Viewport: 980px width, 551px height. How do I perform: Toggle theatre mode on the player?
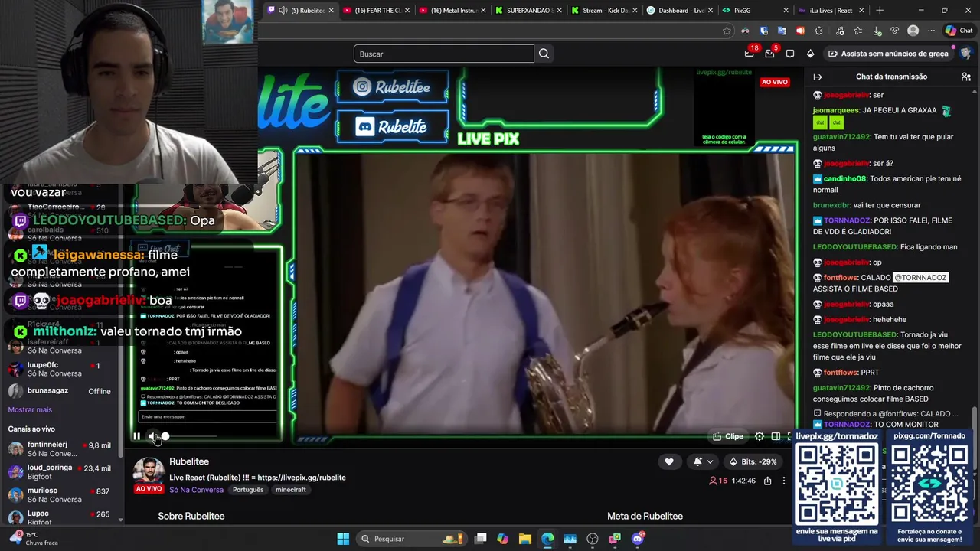[776, 436]
